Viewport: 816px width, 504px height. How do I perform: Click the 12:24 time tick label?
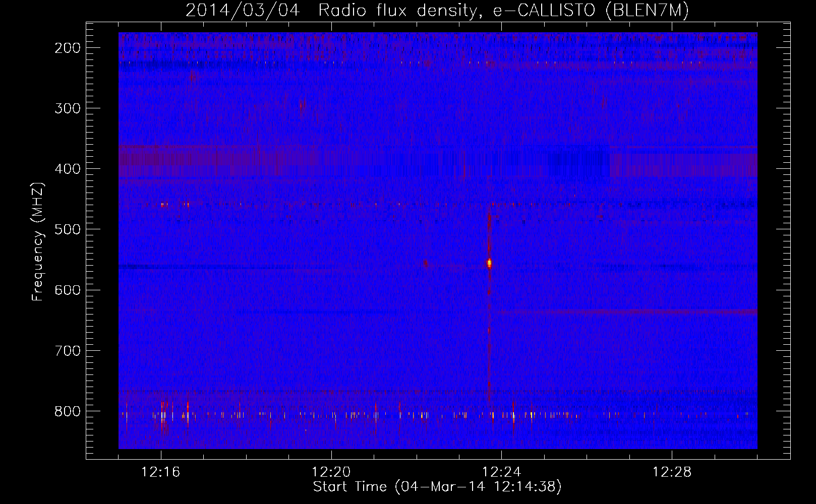[502, 472]
